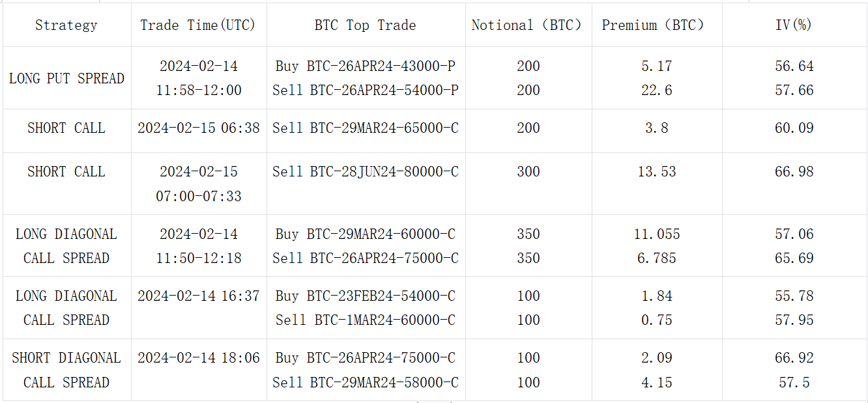Viewport: 868px width, 403px height.
Task: Select the Notional (BTC) column header
Action: click(528, 25)
